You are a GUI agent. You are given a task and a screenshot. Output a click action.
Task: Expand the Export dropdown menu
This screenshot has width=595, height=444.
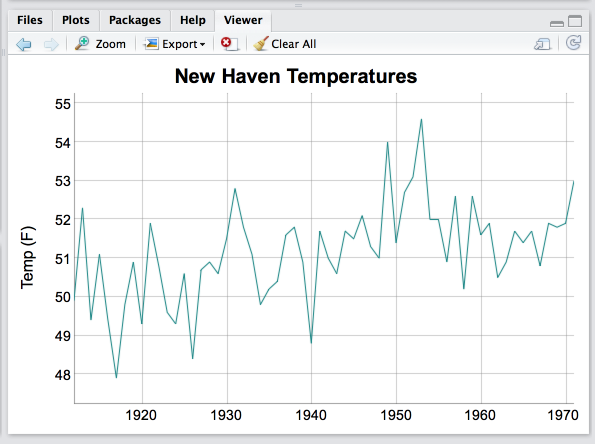click(203, 45)
